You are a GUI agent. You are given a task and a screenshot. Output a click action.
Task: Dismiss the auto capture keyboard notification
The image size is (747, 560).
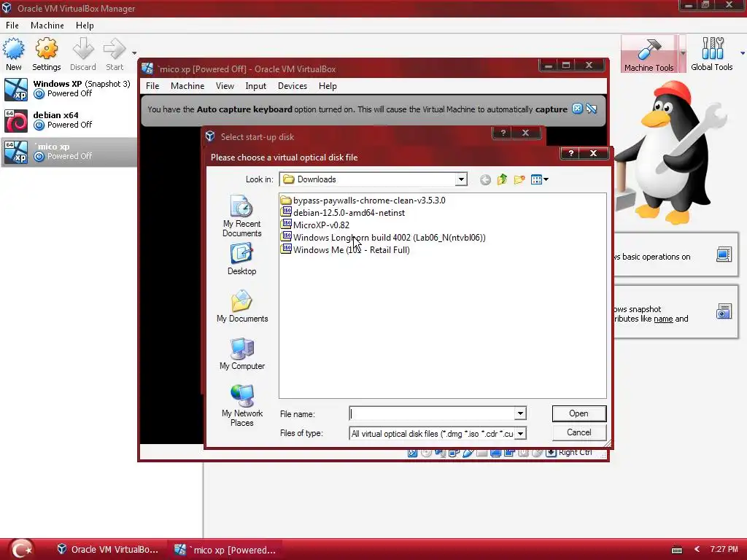[577, 109]
